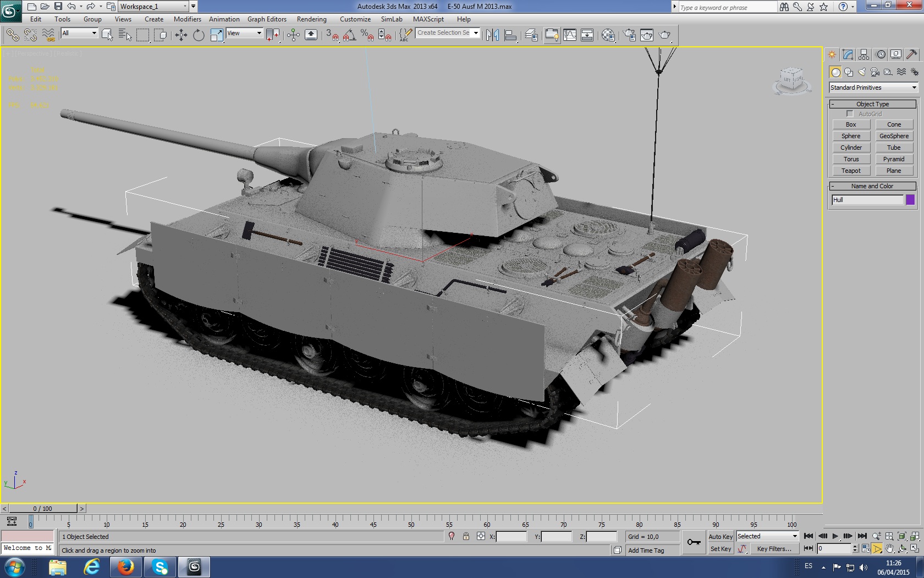Click the Mirror tool icon
This screenshot has height=578, width=924.
coord(492,35)
